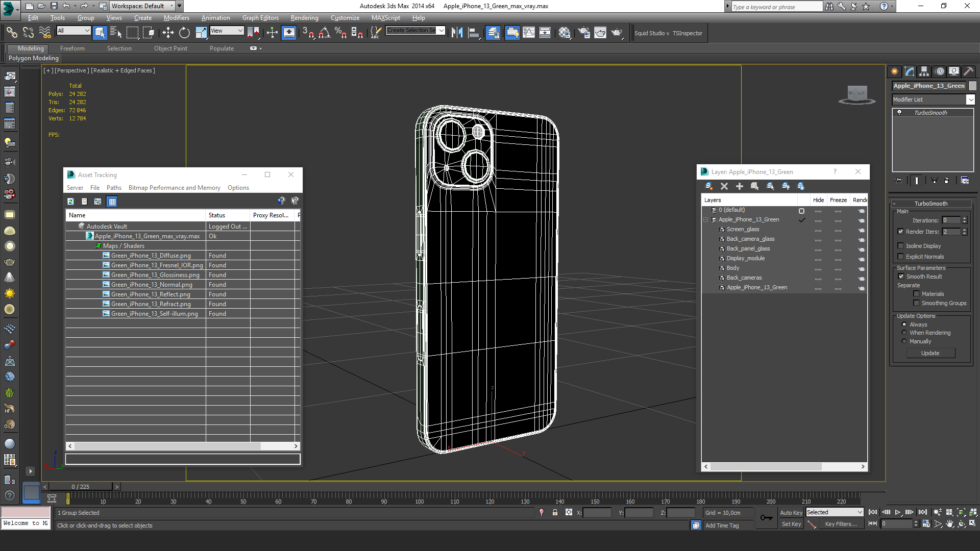Open the MAXScript menu
Image resolution: width=980 pixels, height=551 pixels.
385,18
